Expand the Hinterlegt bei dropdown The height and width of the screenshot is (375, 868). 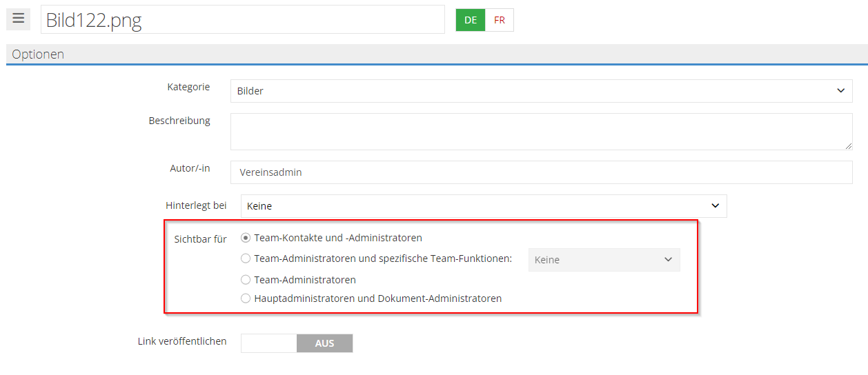tap(483, 206)
